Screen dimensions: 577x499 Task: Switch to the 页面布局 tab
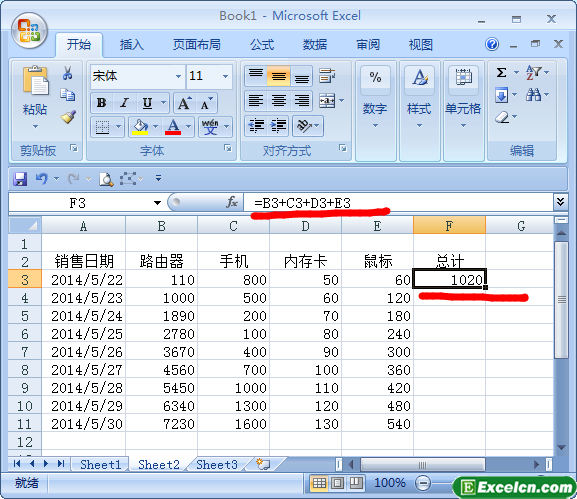click(x=197, y=45)
